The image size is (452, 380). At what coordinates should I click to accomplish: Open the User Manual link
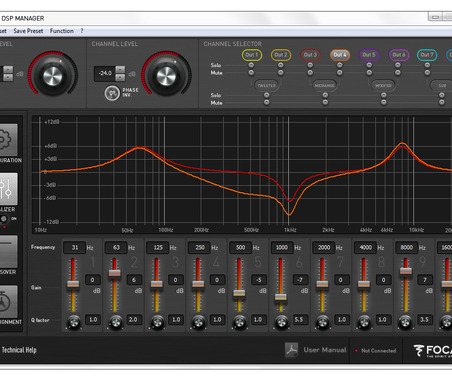pos(325,350)
